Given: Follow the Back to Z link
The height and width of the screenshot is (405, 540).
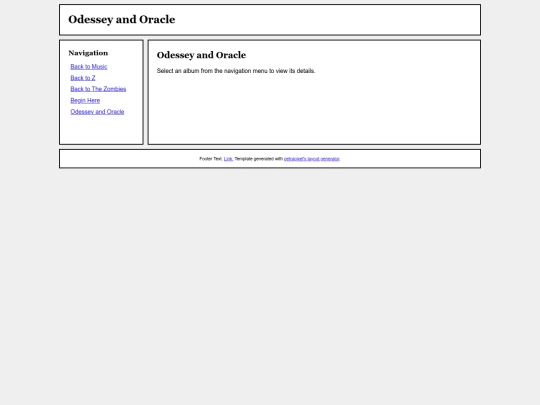Looking at the screenshot, I should click(83, 78).
